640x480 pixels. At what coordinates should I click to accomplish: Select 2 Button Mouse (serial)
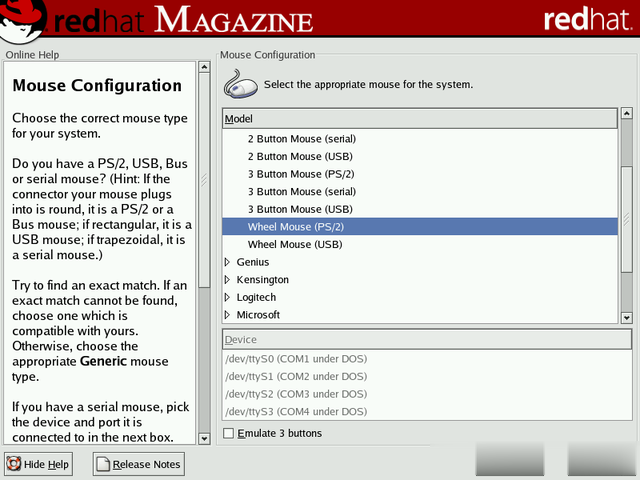click(420, 139)
